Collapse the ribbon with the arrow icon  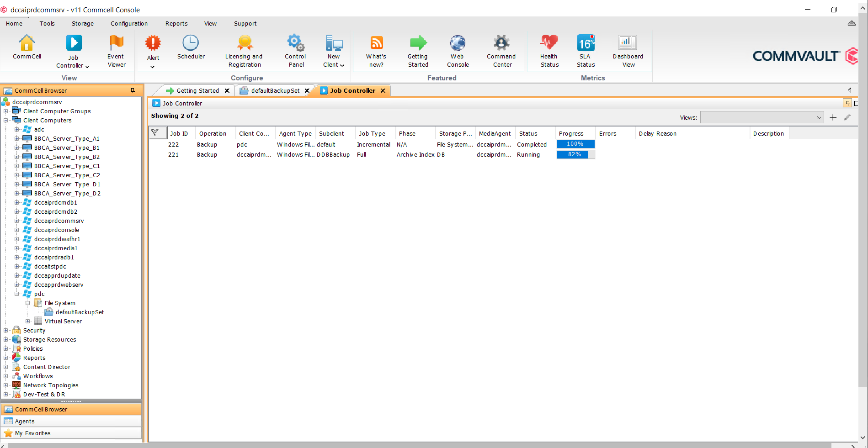(x=852, y=23)
